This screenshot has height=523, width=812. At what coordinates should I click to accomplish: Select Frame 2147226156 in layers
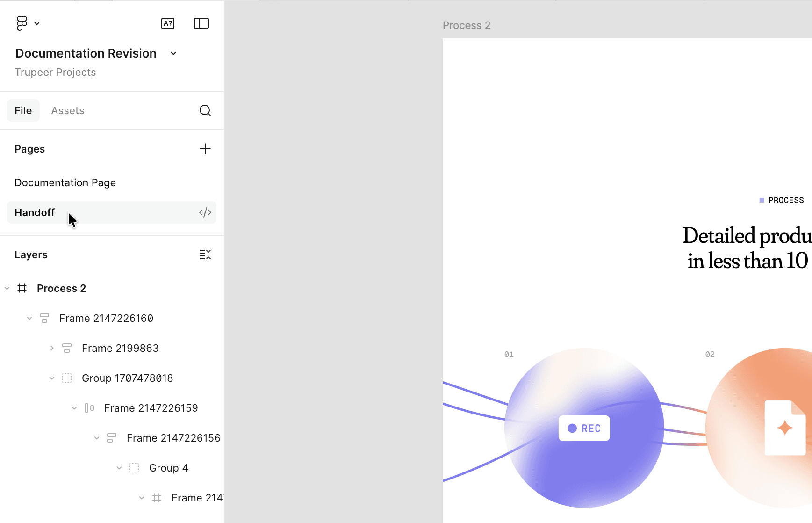click(x=173, y=437)
